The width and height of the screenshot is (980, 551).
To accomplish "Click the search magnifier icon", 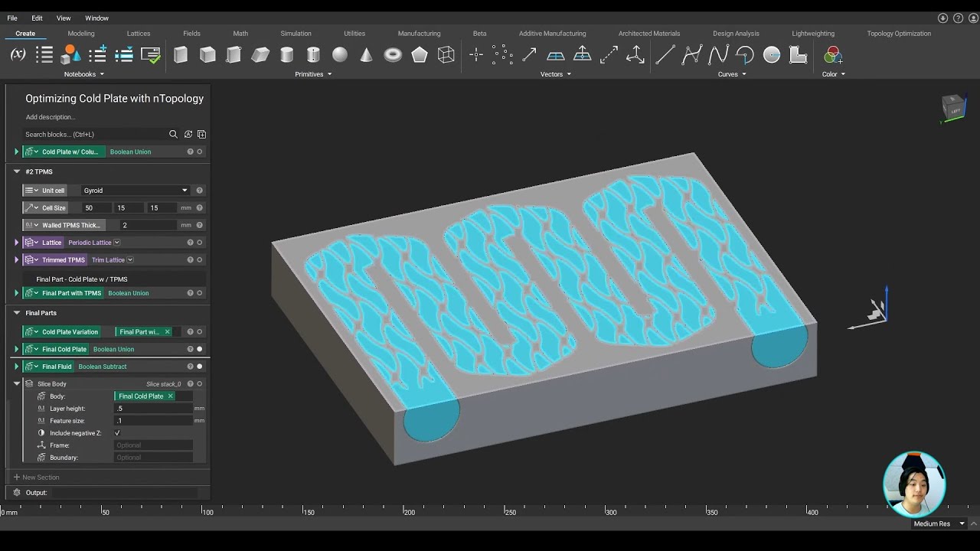I will point(173,134).
